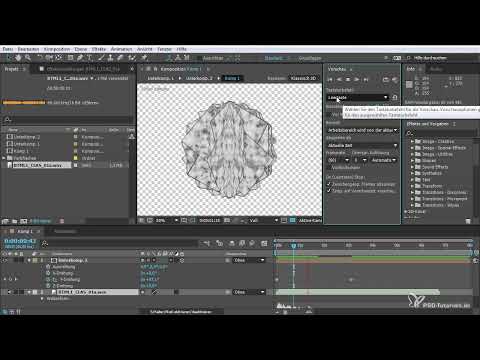480x360 pixels.
Task: Click the timeline timecode display
Action: coord(20,241)
